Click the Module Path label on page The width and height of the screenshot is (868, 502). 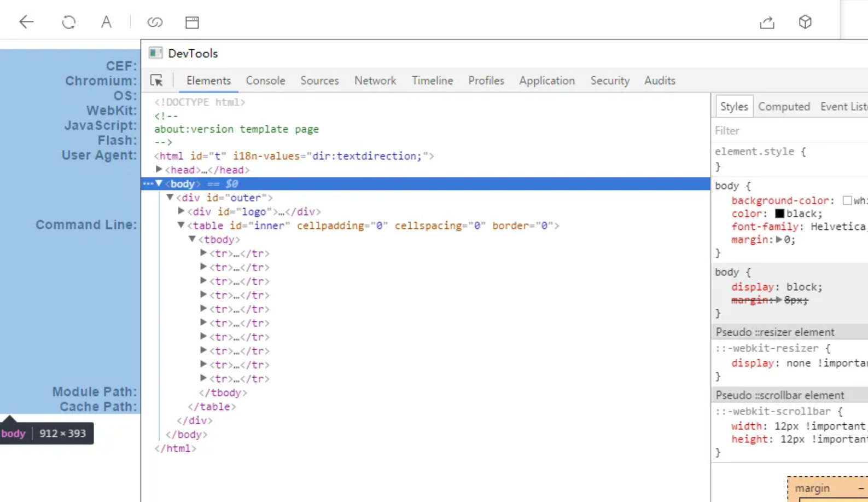[x=95, y=392]
